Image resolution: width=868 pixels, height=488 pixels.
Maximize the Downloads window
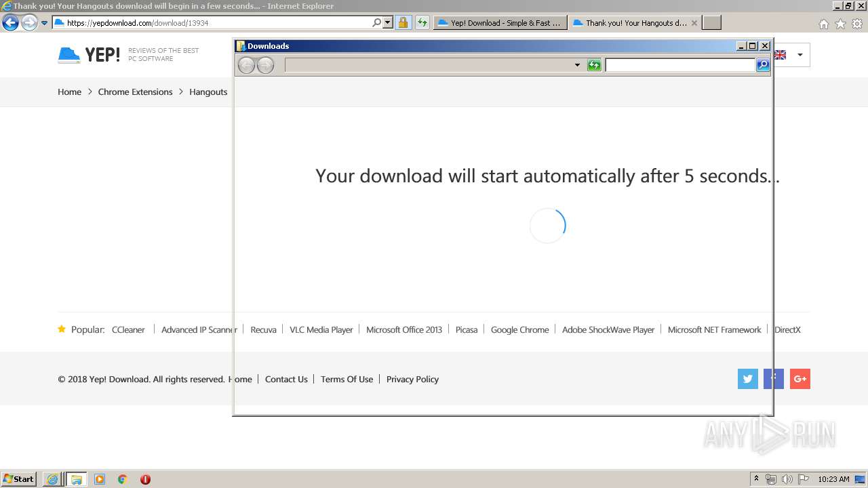click(x=753, y=46)
